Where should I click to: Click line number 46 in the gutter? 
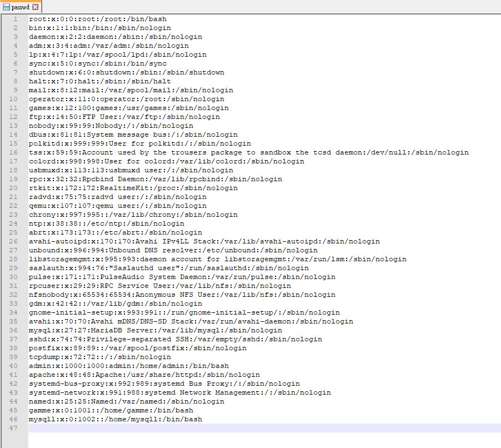tap(13, 419)
